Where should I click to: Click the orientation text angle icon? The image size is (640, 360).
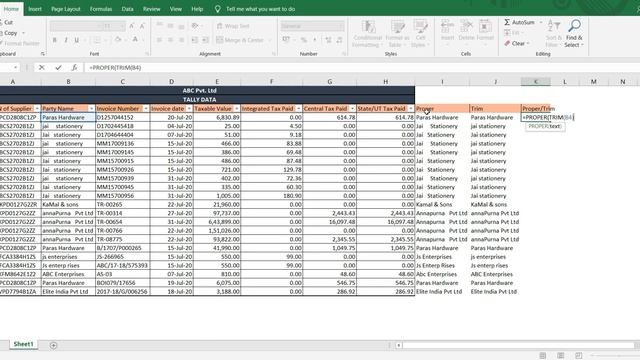point(195,26)
